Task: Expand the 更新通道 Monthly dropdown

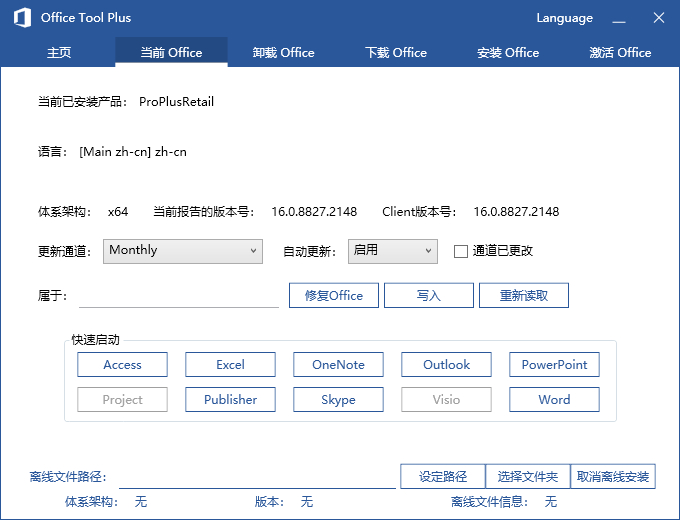Action: (x=183, y=251)
